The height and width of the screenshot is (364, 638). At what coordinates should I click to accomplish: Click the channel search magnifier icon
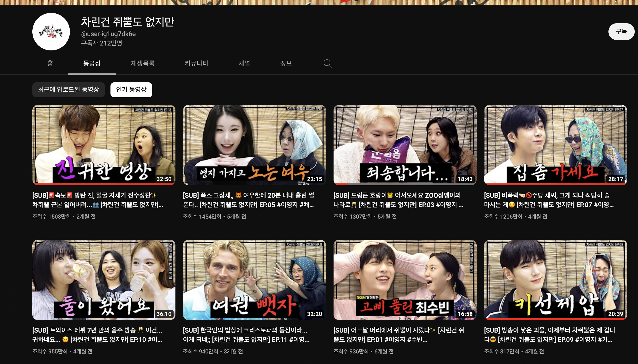coord(327,64)
